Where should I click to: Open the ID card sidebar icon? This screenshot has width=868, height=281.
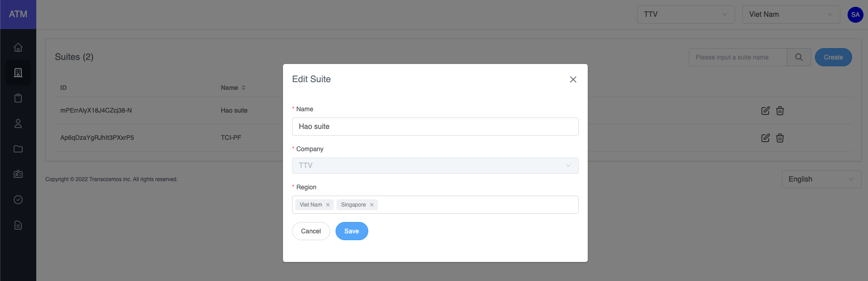(18, 174)
